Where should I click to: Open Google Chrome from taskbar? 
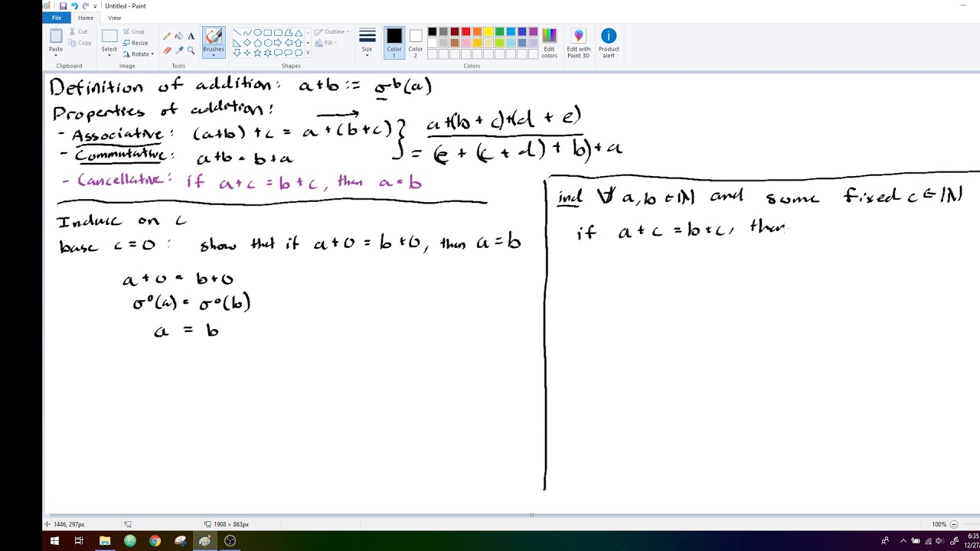(155, 541)
